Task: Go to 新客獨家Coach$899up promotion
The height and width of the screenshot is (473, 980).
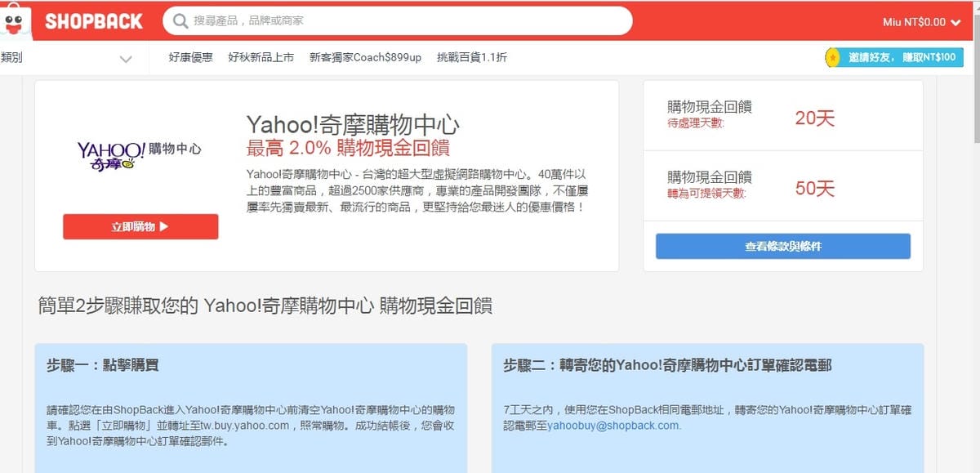Action: click(365, 57)
